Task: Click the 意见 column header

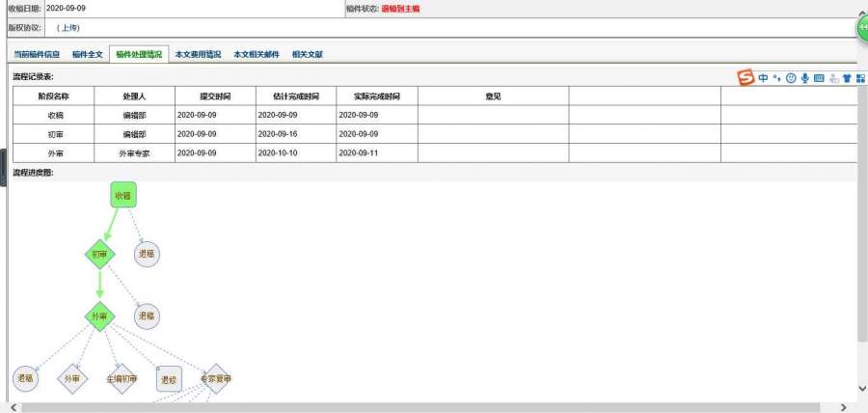Action: coord(493,96)
